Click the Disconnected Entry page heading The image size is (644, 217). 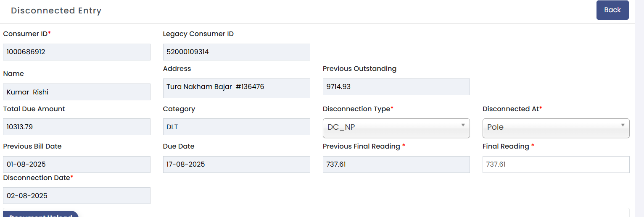click(x=56, y=11)
